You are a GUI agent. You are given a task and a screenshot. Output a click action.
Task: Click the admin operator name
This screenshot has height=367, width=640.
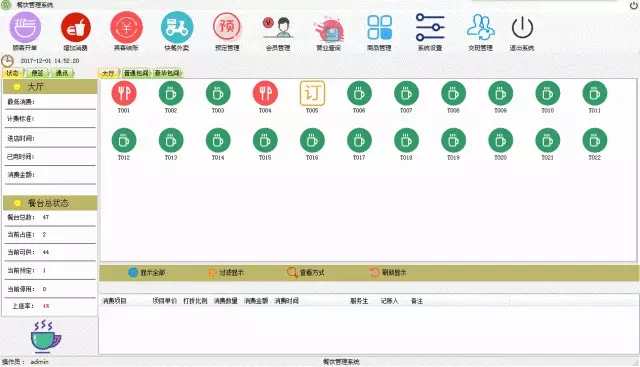[x=40, y=362]
